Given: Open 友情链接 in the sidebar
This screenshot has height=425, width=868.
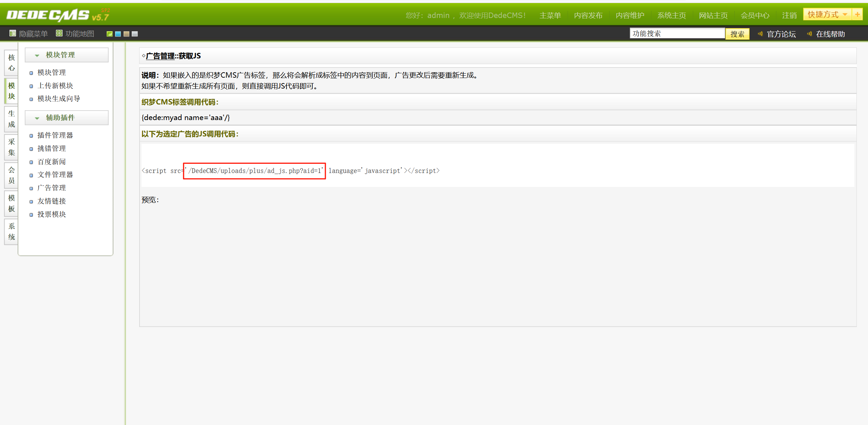Looking at the screenshot, I should [x=52, y=201].
